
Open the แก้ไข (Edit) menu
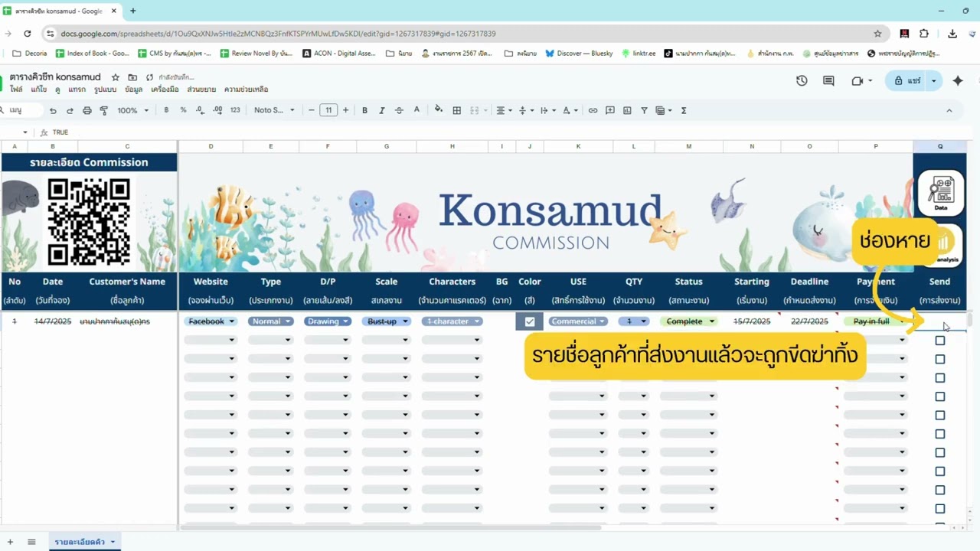tap(38, 90)
